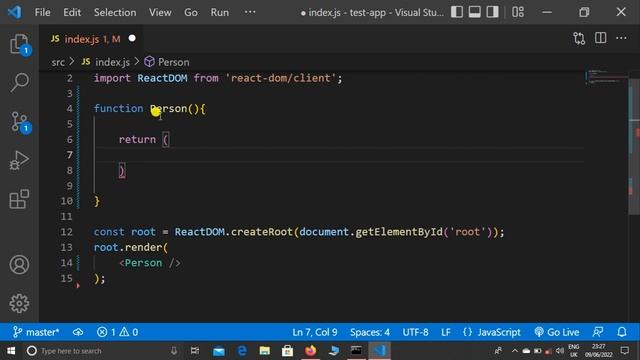Start Go Live server
The image size is (640, 360).
point(557,332)
